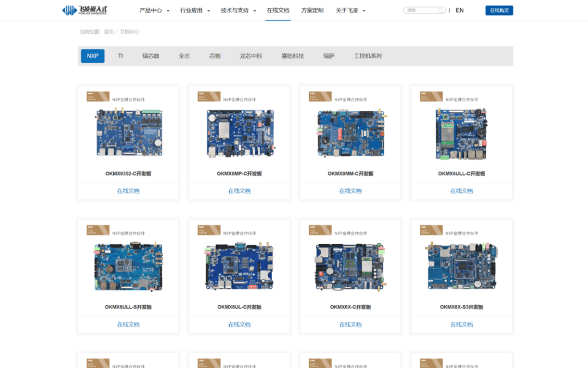Click the NXP gold partner badge on OKMX6X-C card
588x368 pixels.
pos(320,230)
